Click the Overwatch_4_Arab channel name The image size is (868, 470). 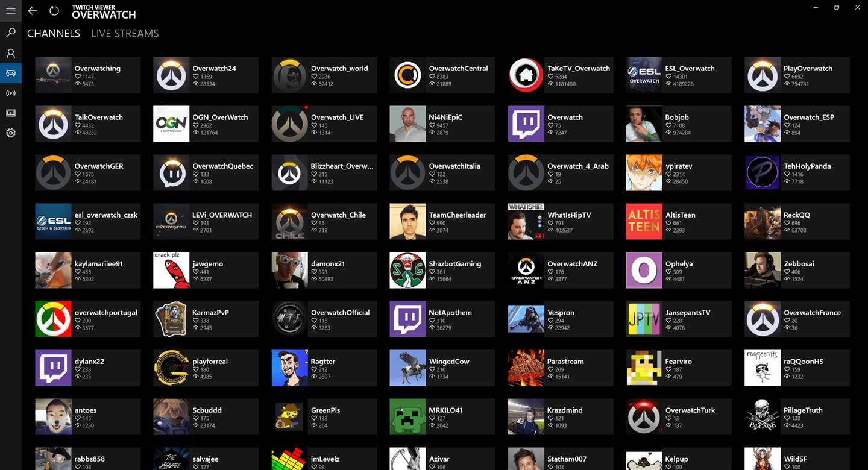(x=578, y=166)
